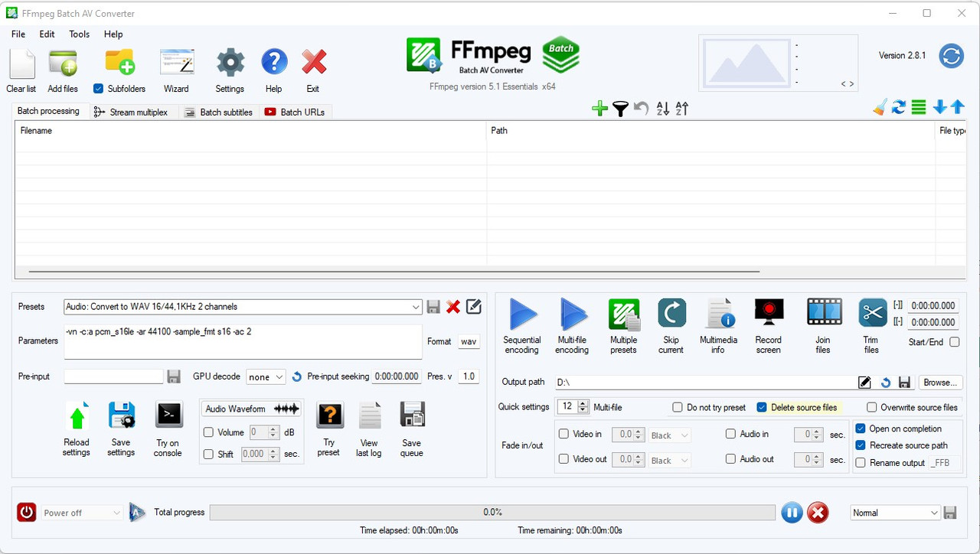
Task: Open the Settings gear
Action: point(230,63)
